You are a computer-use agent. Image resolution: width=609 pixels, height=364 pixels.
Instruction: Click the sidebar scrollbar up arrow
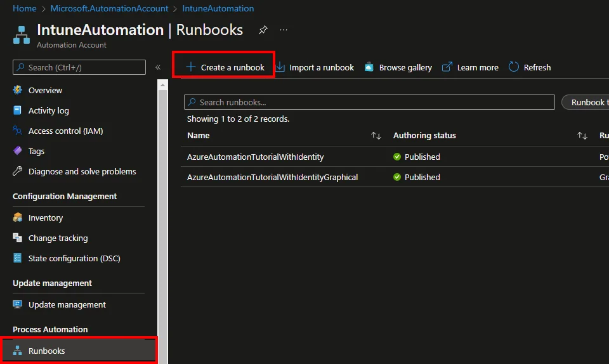tap(163, 85)
